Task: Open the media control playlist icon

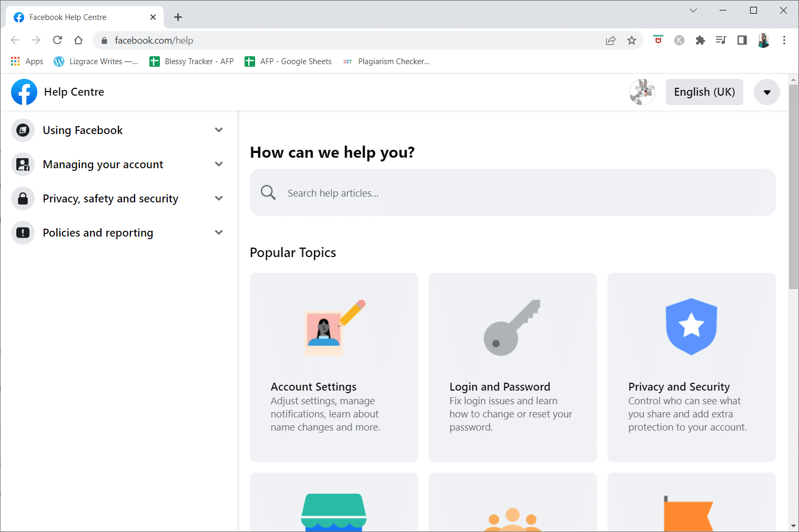Action: (721, 40)
